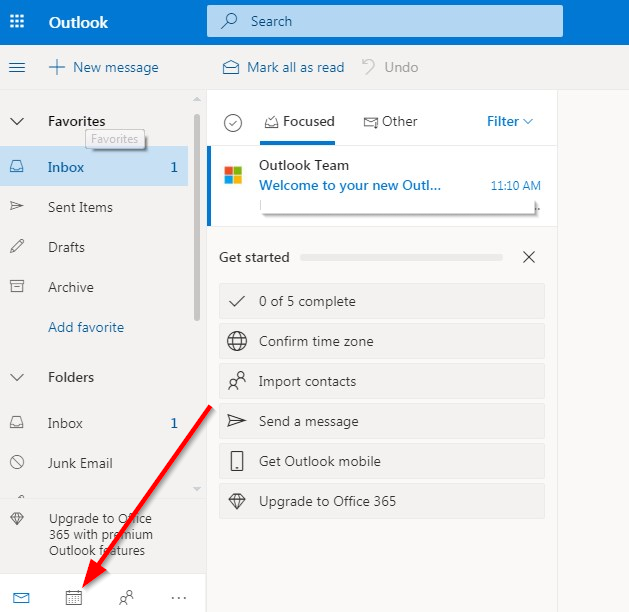Compose with New message button
The height and width of the screenshot is (612, 629).
tap(104, 67)
